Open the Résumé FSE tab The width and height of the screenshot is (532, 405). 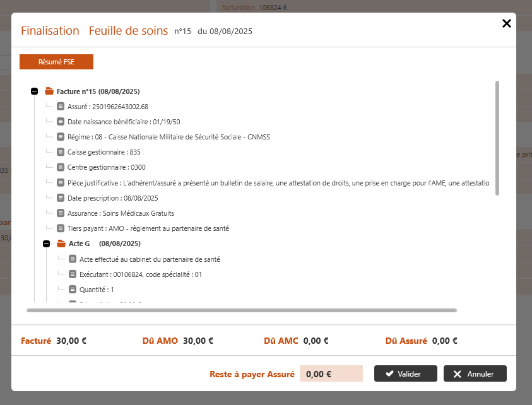pyautogui.click(x=56, y=62)
